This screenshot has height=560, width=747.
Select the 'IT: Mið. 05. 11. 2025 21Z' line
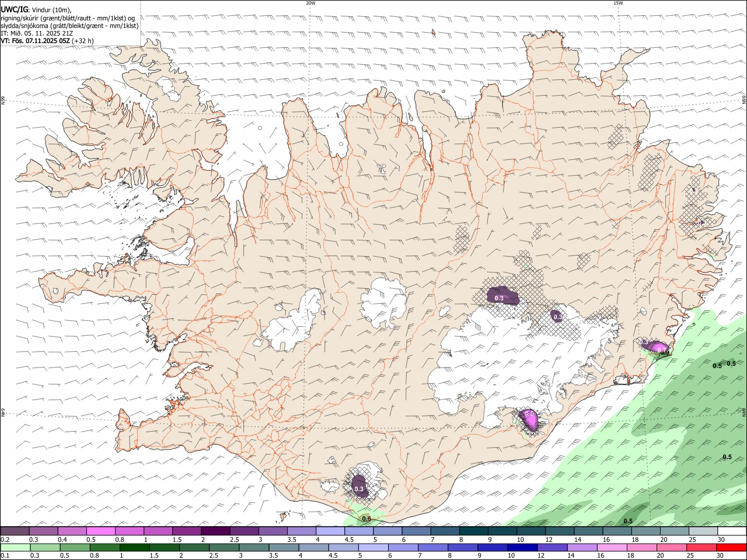pos(37,33)
